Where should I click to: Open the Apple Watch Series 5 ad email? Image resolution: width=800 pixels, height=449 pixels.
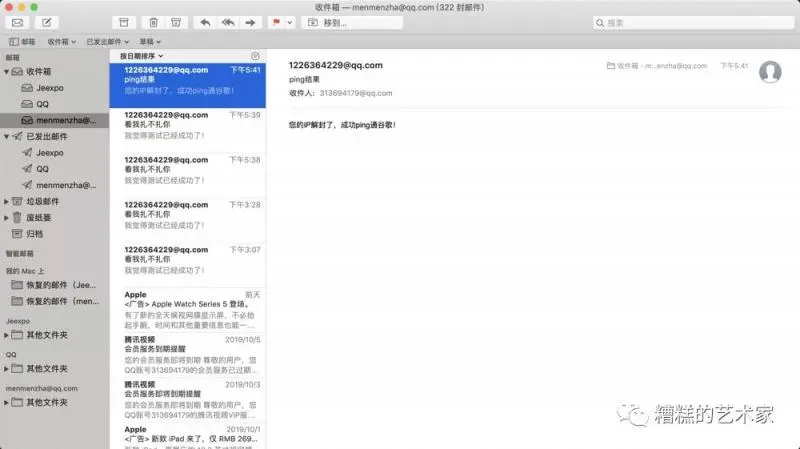(x=188, y=310)
